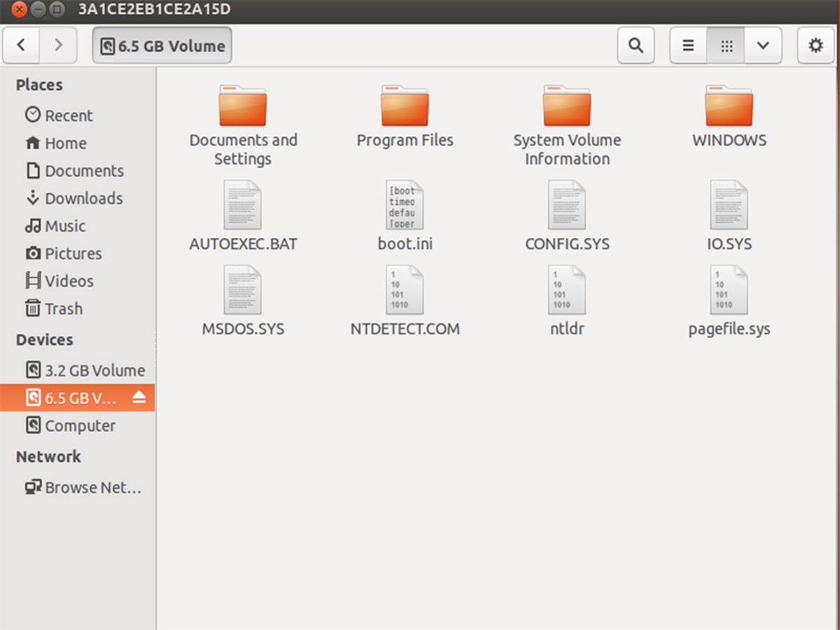Select the System Volume Information folder icon

[x=567, y=105]
